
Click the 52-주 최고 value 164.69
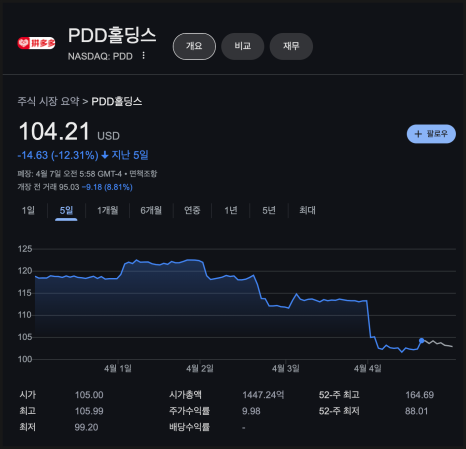[x=420, y=395]
